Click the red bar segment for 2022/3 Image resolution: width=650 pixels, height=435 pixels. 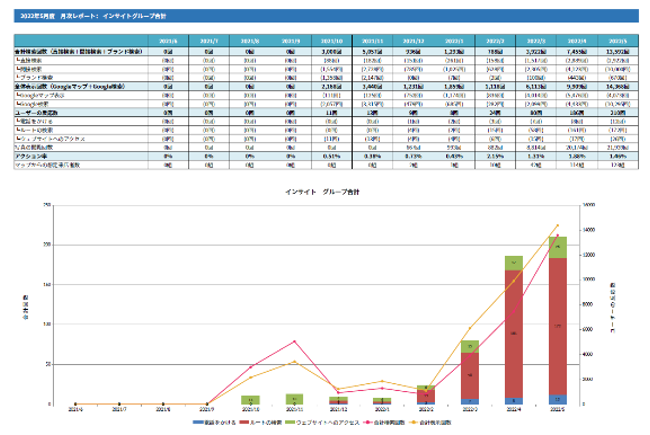(470, 378)
